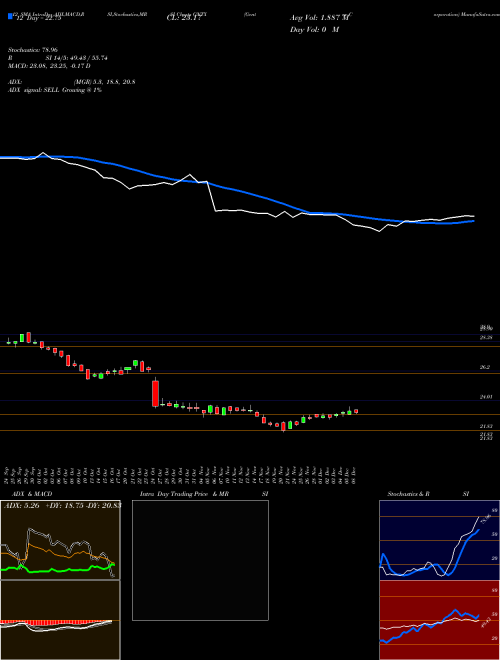500x660 pixels.
Task: Open the empty Intra Day Trading Price panel
Action: click(x=200, y=560)
